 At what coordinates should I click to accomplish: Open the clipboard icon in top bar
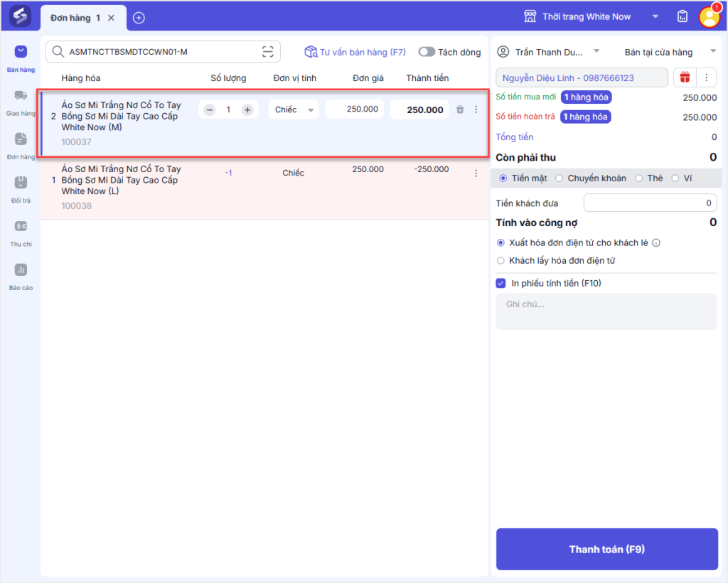[x=682, y=17]
